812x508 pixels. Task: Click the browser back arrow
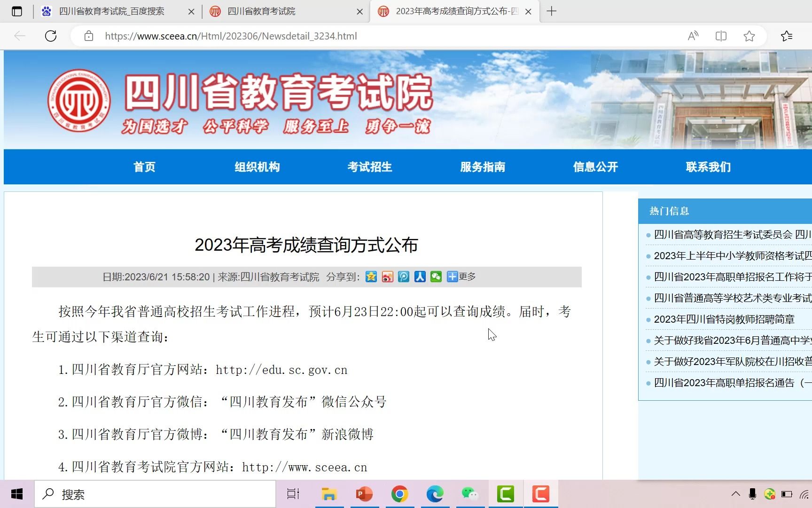[x=20, y=36]
